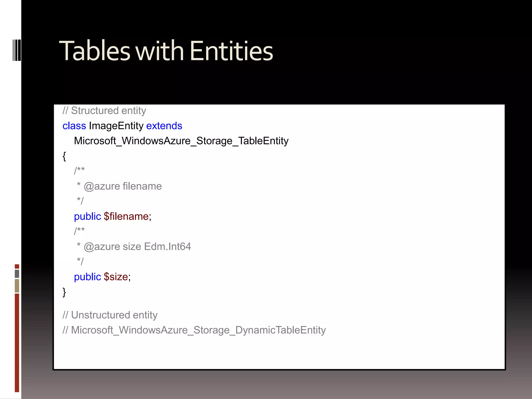Screen dimensions: 532x399
Task: Click the 'Tables with Entities' slide title
Action: (x=166, y=51)
